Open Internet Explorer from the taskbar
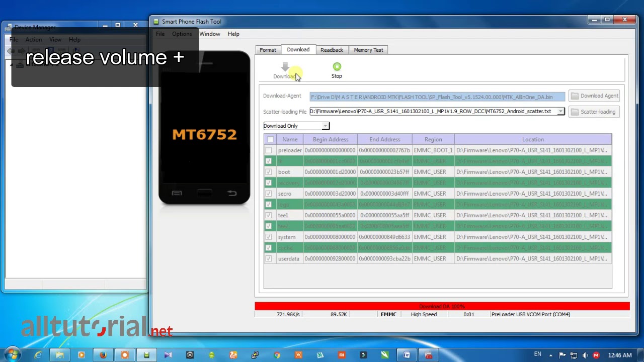This screenshot has height=362, width=644. tap(38, 355)
